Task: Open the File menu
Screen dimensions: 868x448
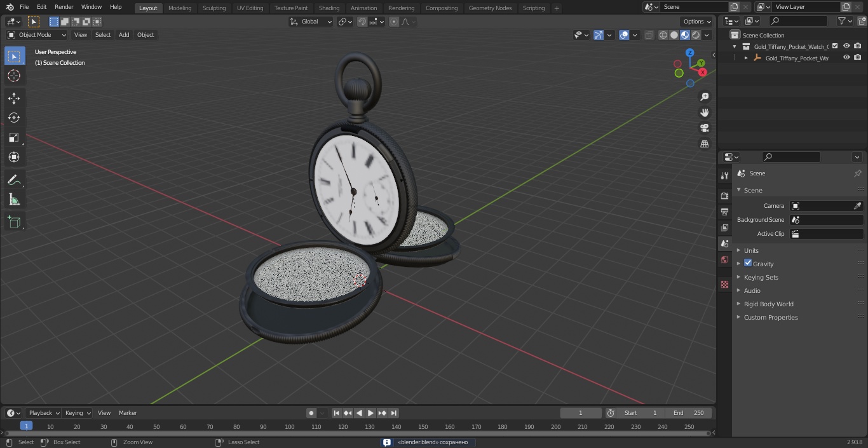Action: 24,7
